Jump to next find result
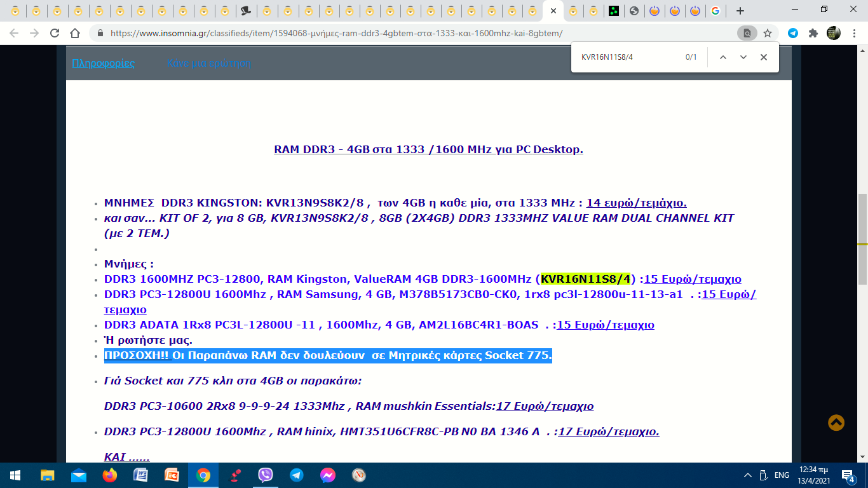The width and height of the screenshot is (868, 488). click(743, 57)
